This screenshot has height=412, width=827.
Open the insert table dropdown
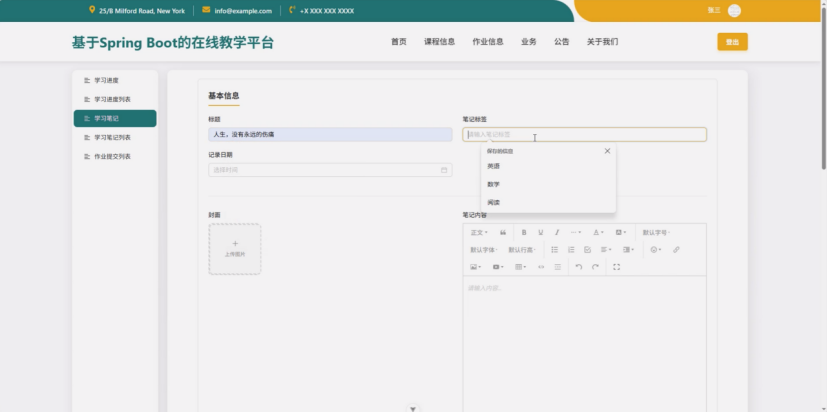(x=521, y=267)
